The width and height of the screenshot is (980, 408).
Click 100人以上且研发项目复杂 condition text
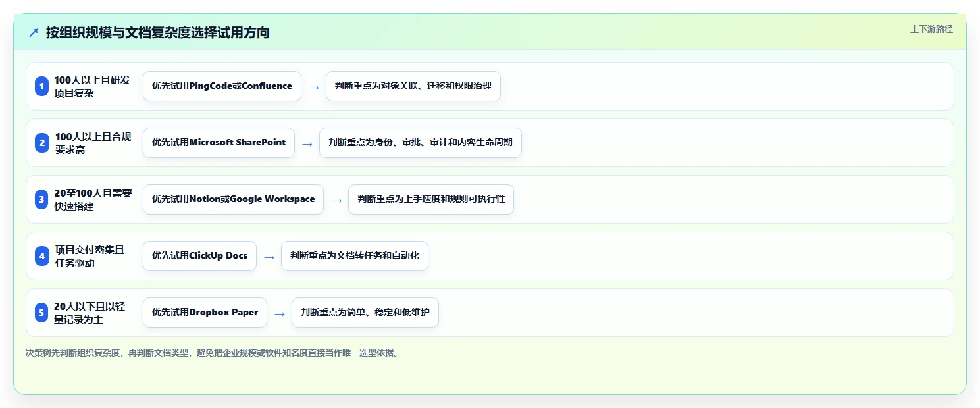[93, 86]
